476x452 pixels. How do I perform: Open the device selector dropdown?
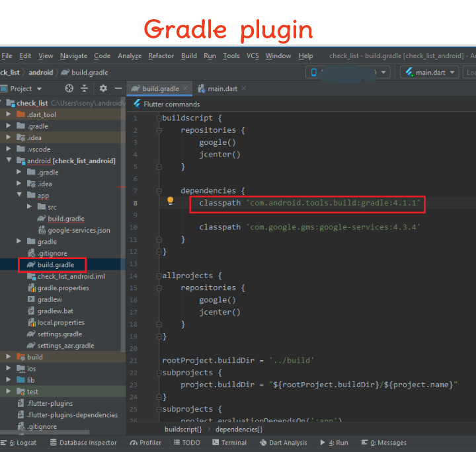tap(348, 73)
